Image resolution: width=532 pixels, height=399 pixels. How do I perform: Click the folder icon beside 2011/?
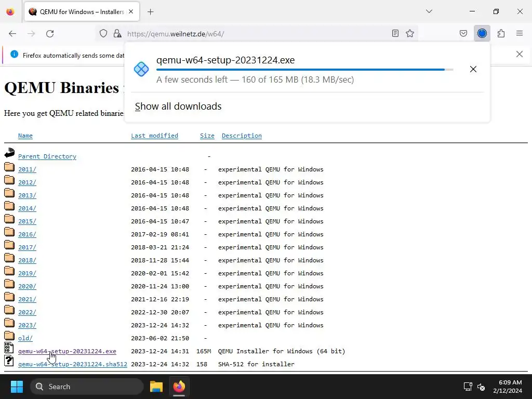[x=9, y=167]
